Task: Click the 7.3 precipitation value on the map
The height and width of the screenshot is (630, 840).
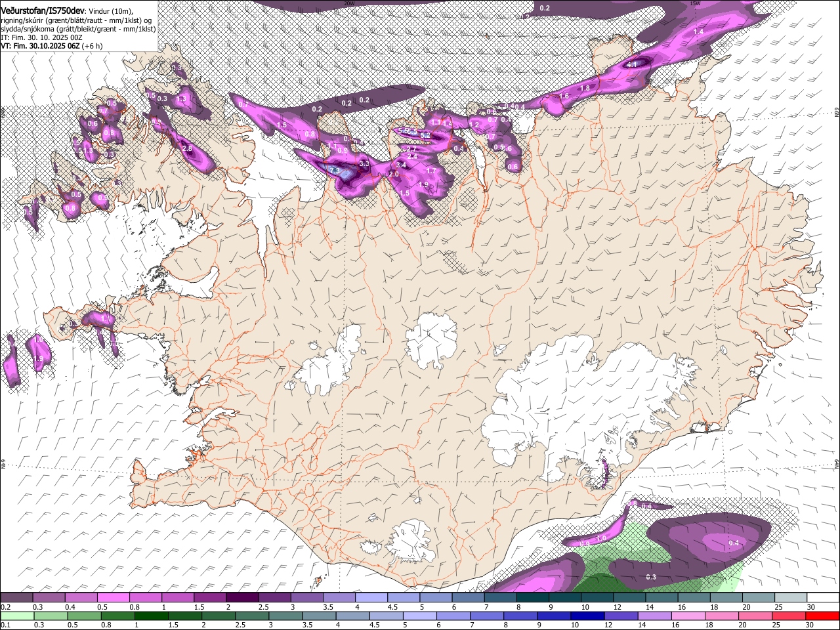Action: pos(335,171)
